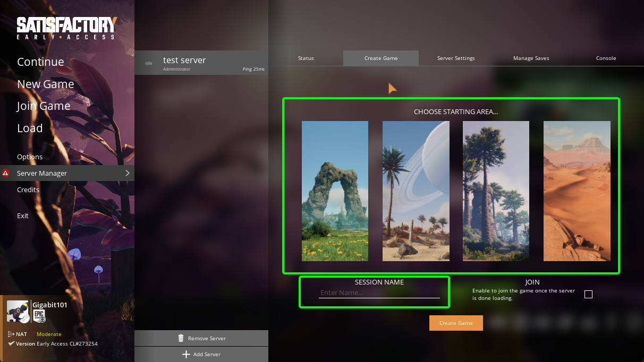Click the Remove Server button

[201, 338]
